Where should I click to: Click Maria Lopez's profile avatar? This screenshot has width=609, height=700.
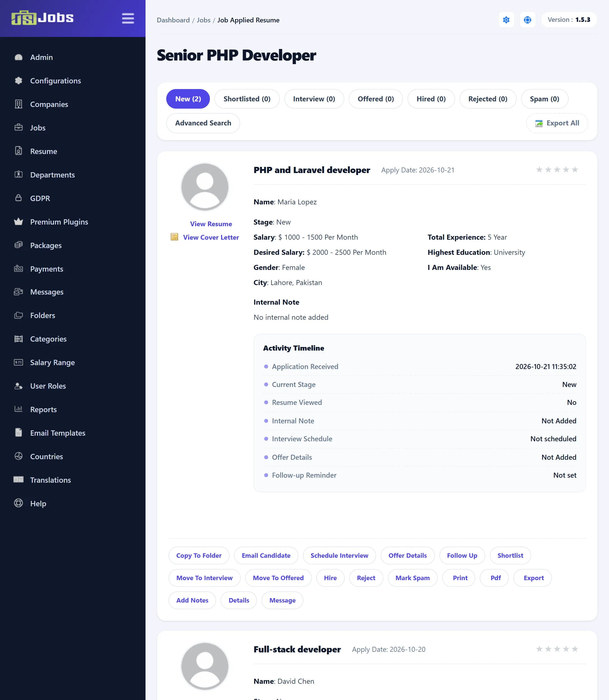tap(205, 187)
